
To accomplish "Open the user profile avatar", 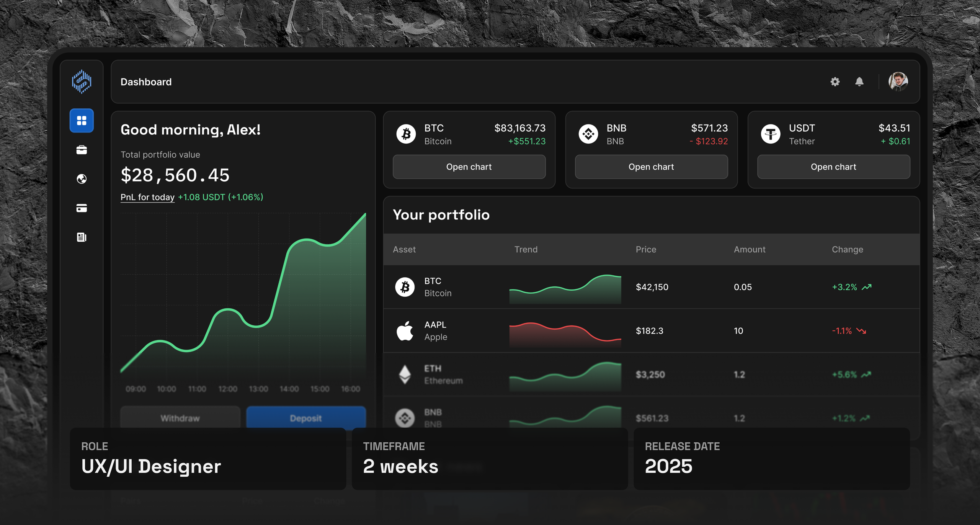I will pyautogui.click(x=898, y=82).
